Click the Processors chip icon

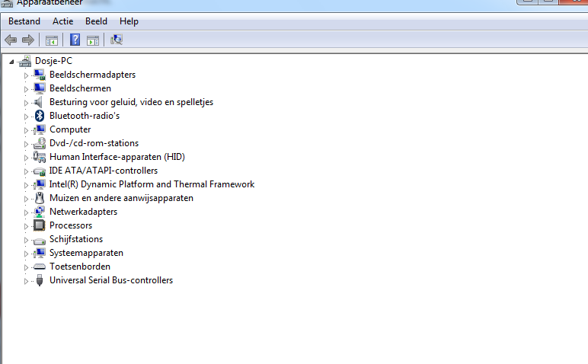click(40, 225)
